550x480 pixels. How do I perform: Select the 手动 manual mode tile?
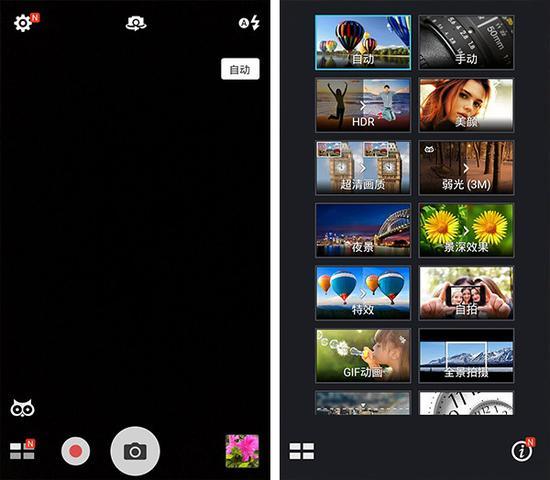466,42
